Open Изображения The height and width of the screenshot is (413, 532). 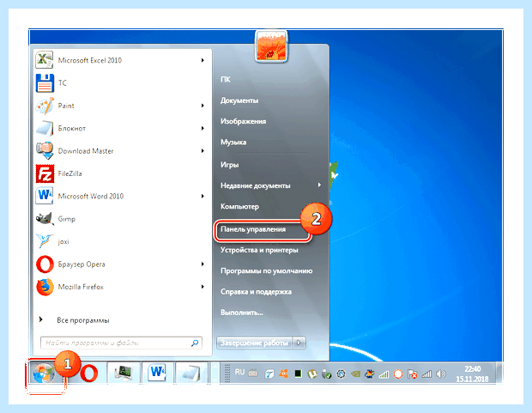point(244,121)
